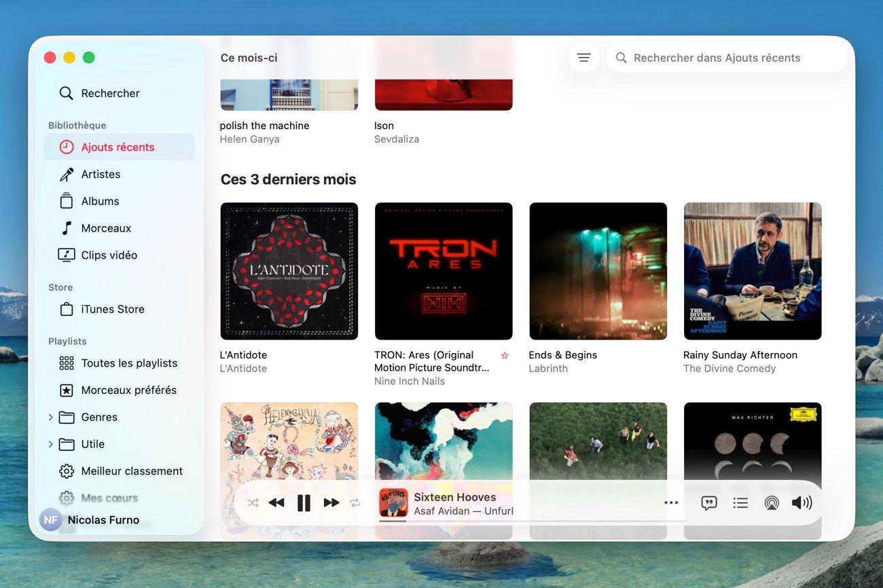Skip to the next track

point(331,503)
